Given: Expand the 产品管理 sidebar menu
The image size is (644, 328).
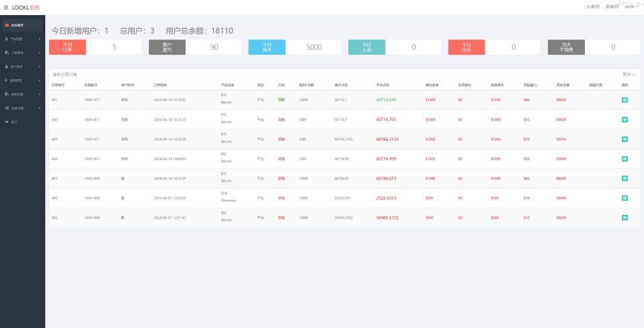Looking at the screenshot, I should [22, 39].
